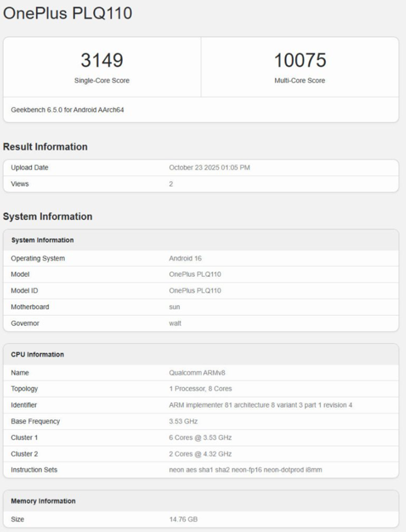Click the Motherboard value sun
Viewport: 406px width, 532px height.
point(175,307)
